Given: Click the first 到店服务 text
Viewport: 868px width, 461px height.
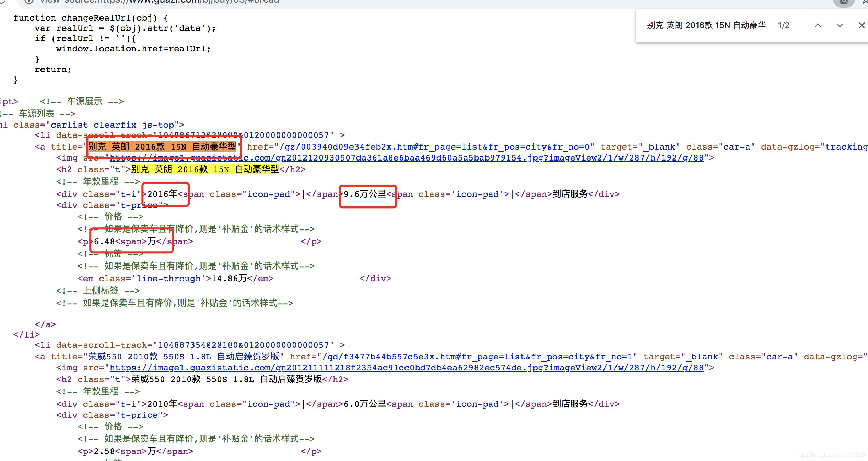Looking at the screenshot, I should pos(570,194).
